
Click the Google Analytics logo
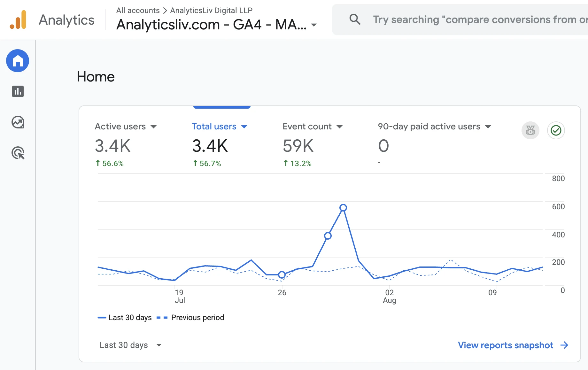(x=18, y=20)
